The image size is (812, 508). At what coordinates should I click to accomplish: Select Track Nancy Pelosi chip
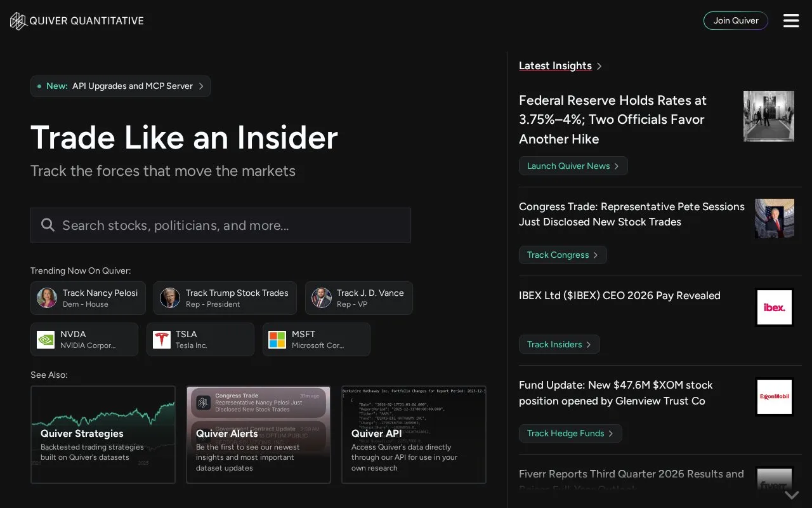(x=88, y=298)
